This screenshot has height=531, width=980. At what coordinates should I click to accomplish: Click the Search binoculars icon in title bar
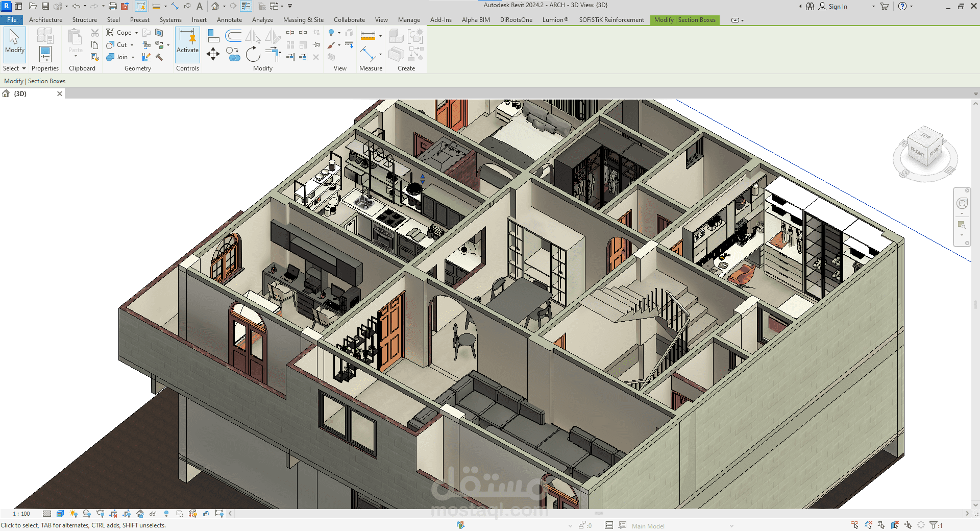pos(810,6)
